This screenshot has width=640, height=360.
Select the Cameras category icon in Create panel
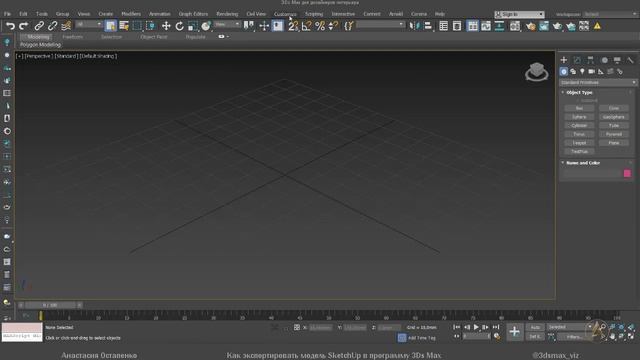(x=591, y=71)
